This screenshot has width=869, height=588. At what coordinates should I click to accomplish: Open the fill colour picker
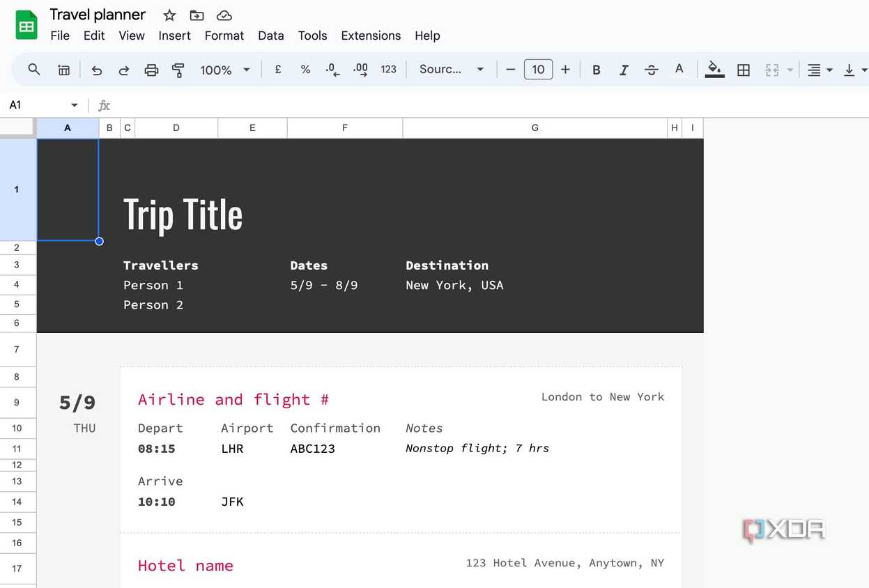click(x=715, y=69)
